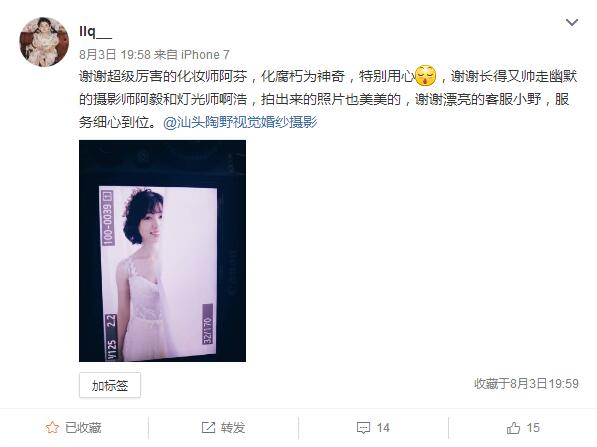
Task: Click the comment count 14
Action: tap(383, 428)
